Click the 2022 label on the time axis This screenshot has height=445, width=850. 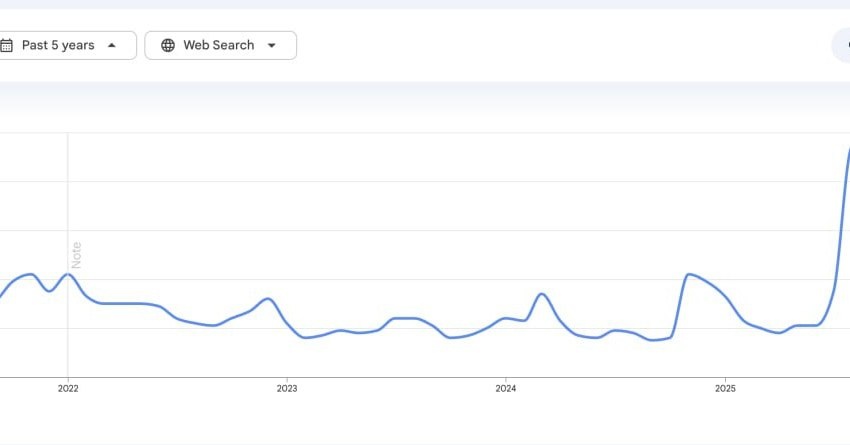68,388
